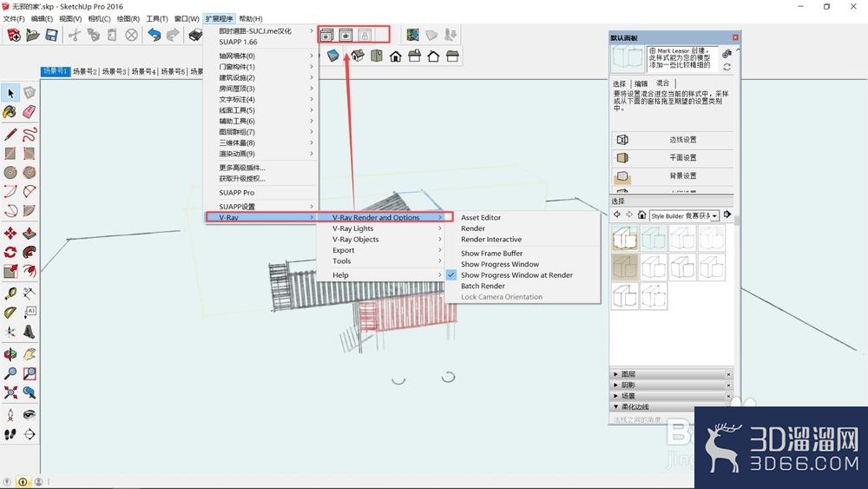Screen dimensions: 868x489
Task: Activate the Move tool
Action: coord(10,233)
